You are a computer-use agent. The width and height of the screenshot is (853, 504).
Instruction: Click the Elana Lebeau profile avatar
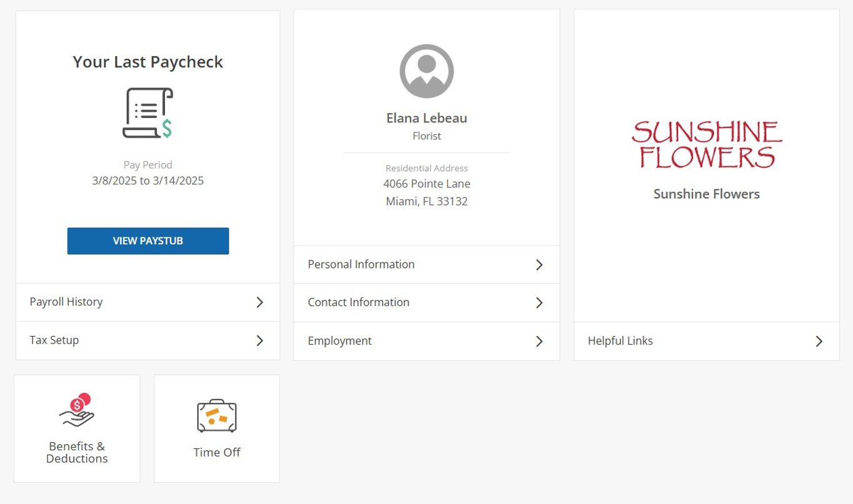tap(427, 71)
